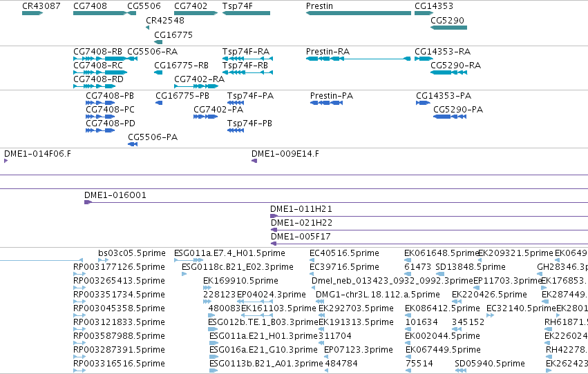This screenshot has width=588, height=374.
Task: Click RP003316516.5prime EST
Action: pos(79,371)
